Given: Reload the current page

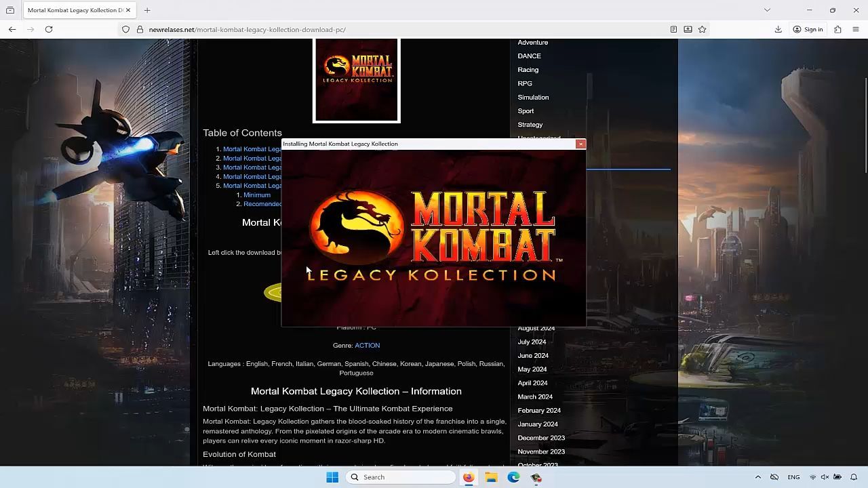Looking at the screenshot, I should pyautogui.click(x=49, y=29).
